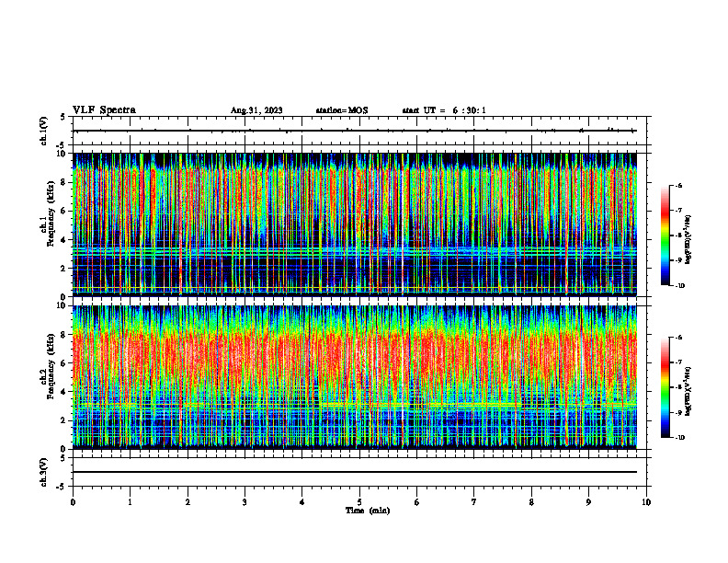This screenshot has width=728, height=563.
Task: Click inside the ch.1 spectrogram panel
Action: pos(354,224)
